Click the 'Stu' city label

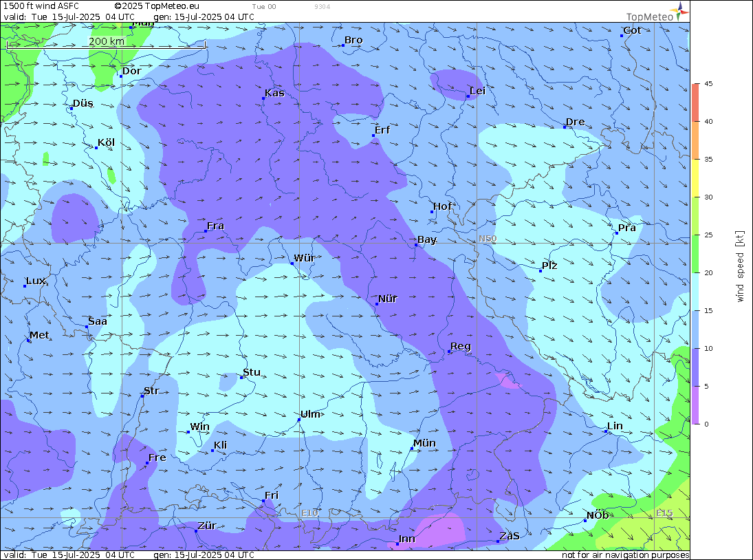click(252, 372)
